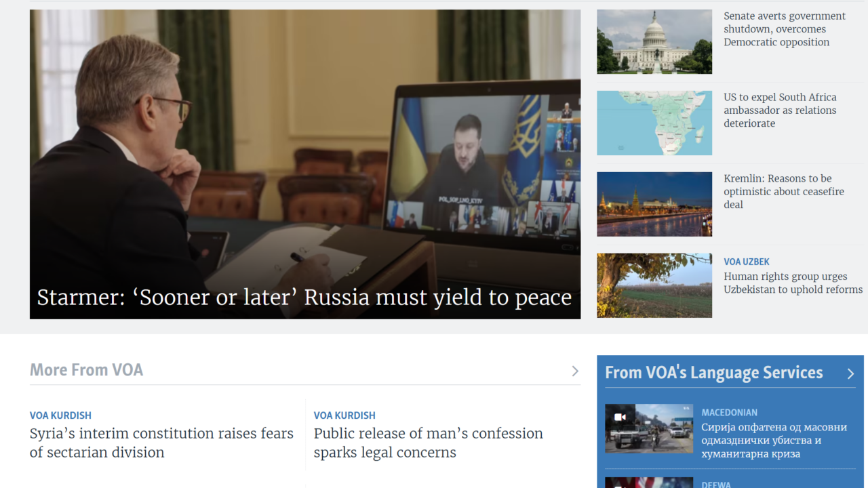Open Human rights group urges Uzbekistan story

(x=793, y=283)
